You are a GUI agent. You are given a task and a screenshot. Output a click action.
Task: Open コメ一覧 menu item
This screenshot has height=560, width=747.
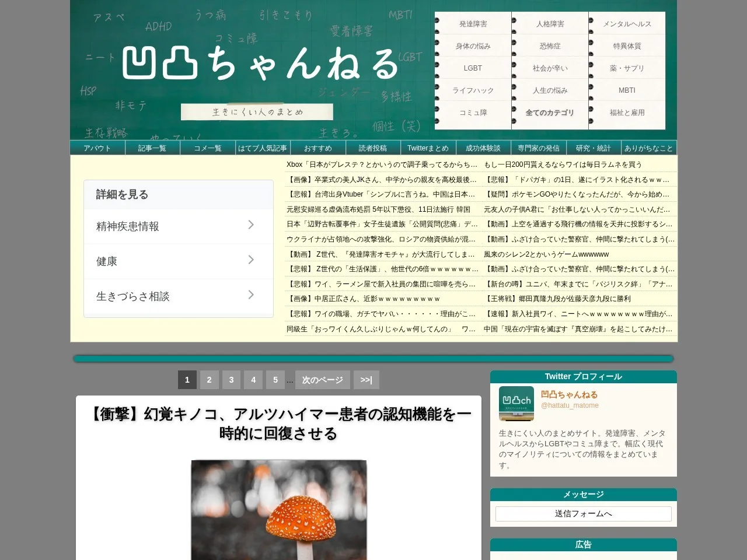click(x=208, y=148)
